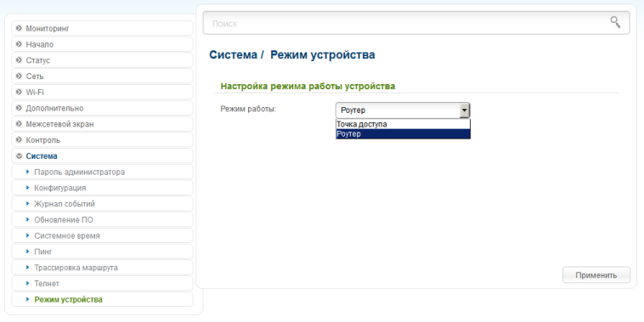Image resolution: width=644 pixels, height=322 pixels.
Task: Choose Точка доступа from the dropdown list
Action: (403, 124)
